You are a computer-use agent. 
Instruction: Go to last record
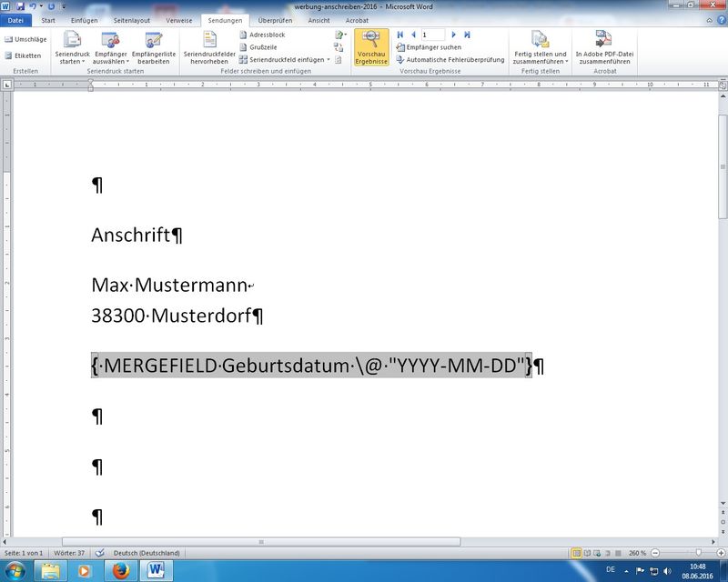[467, 35]
